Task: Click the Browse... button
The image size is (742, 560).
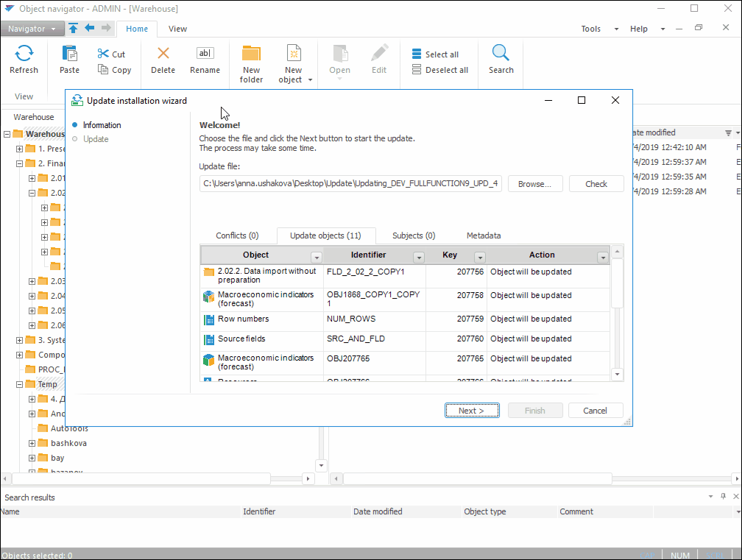Action: coord(534,184)
